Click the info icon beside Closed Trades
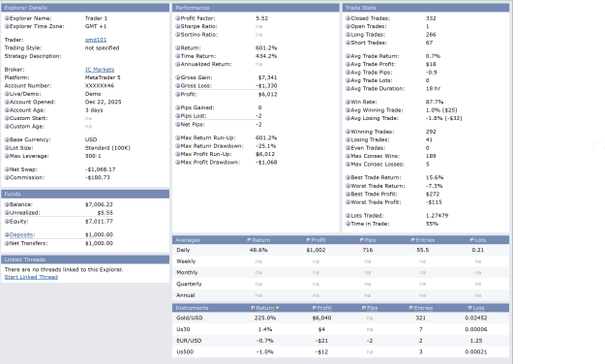This screenshot has height=364, width=605. [x=348, y=18]
